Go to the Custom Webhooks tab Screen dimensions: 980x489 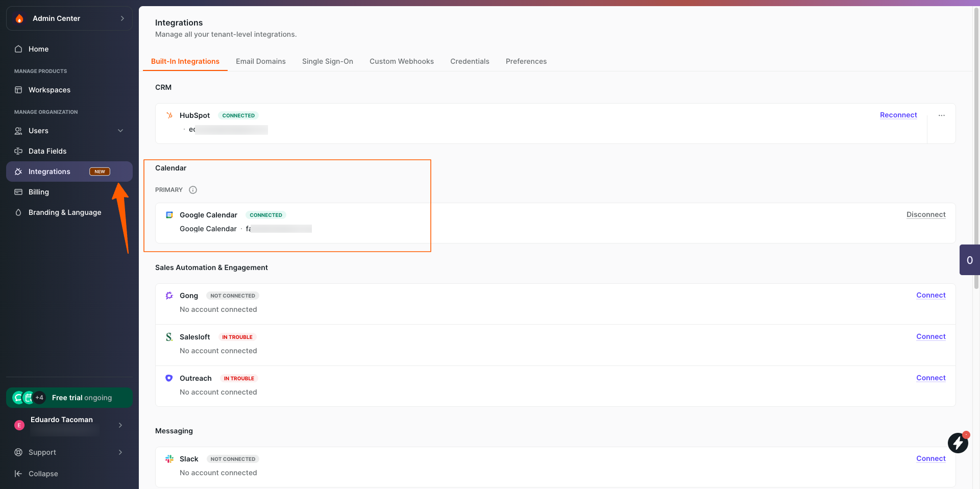[x=401, y=61]
